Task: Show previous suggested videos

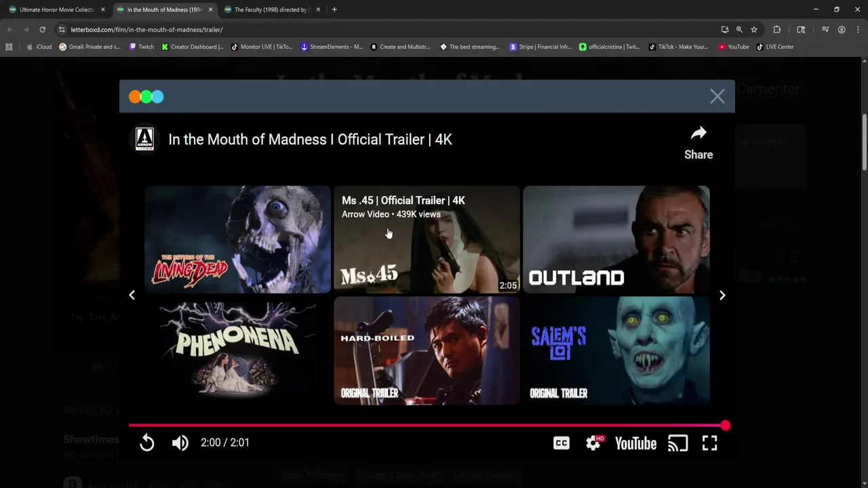Action: (132, 295)
